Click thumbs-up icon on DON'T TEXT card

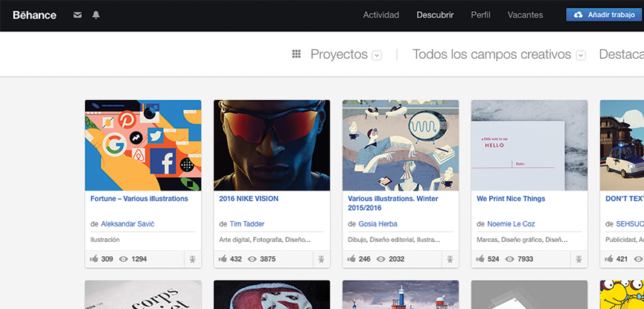(x=609, y=259)
